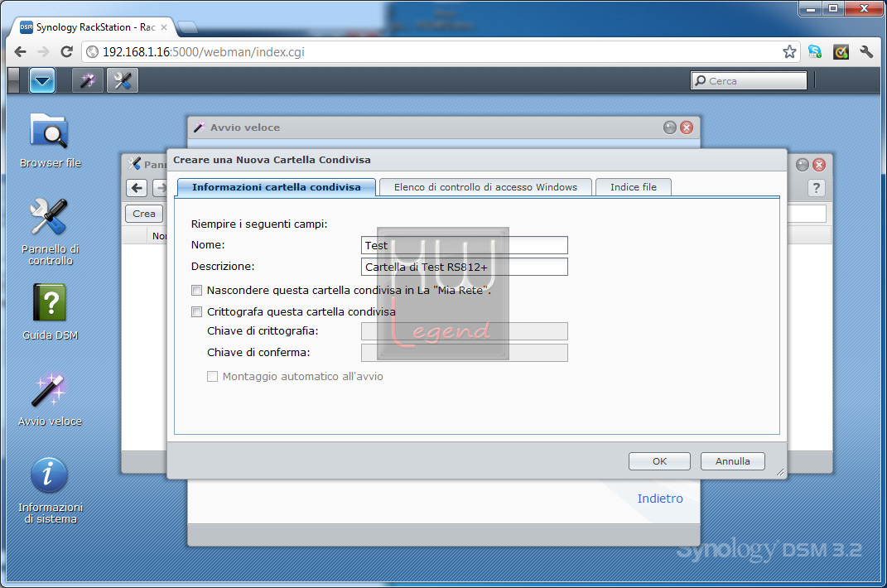Viewport: 887px width, 588px height.
Task: Minimize the Chrome browser window
Action: pyautogui.click(x=811, y=8)
